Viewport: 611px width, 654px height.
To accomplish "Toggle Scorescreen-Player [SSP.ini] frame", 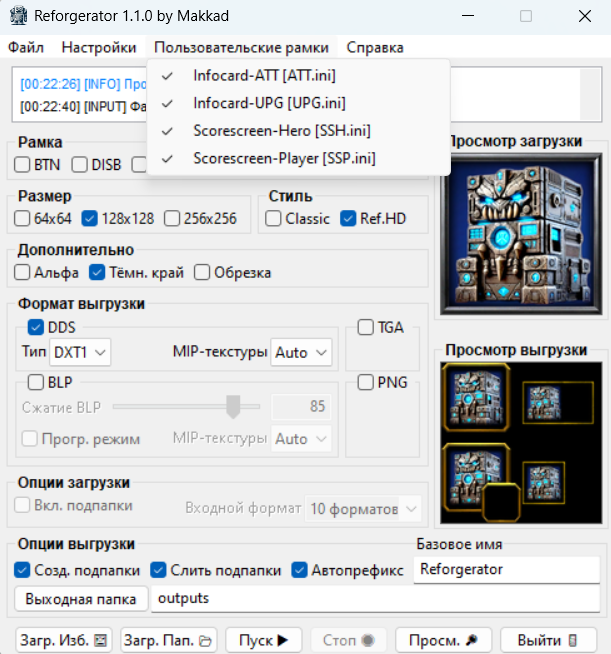I will tap(299, 158).
